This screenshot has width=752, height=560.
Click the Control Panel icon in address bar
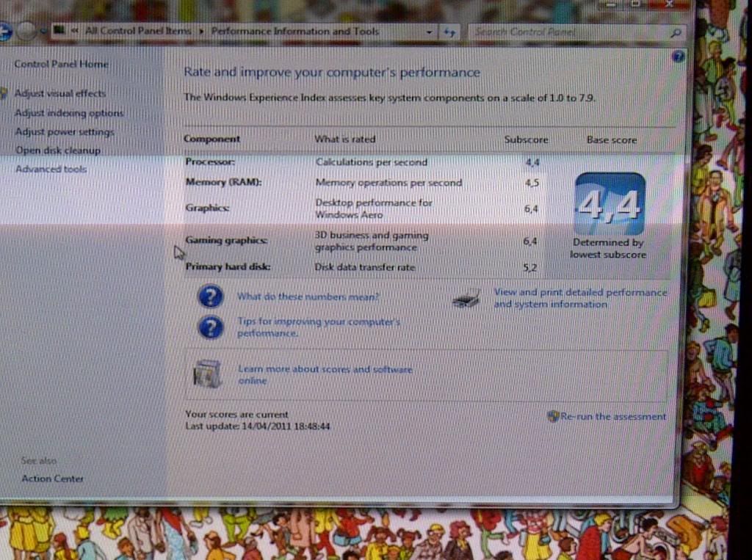(x=59, y=31)
